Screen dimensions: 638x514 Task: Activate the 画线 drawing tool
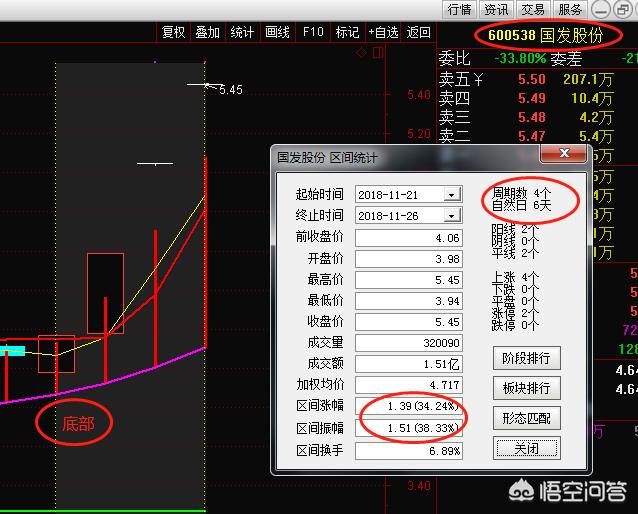click(x=278, y=32)
